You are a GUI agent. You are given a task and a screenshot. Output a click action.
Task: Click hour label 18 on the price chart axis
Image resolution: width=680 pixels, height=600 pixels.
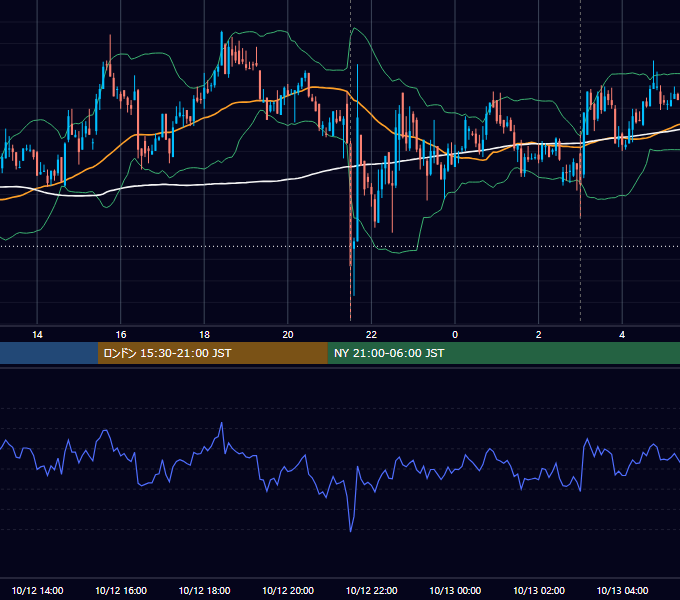tap(204, 335)
